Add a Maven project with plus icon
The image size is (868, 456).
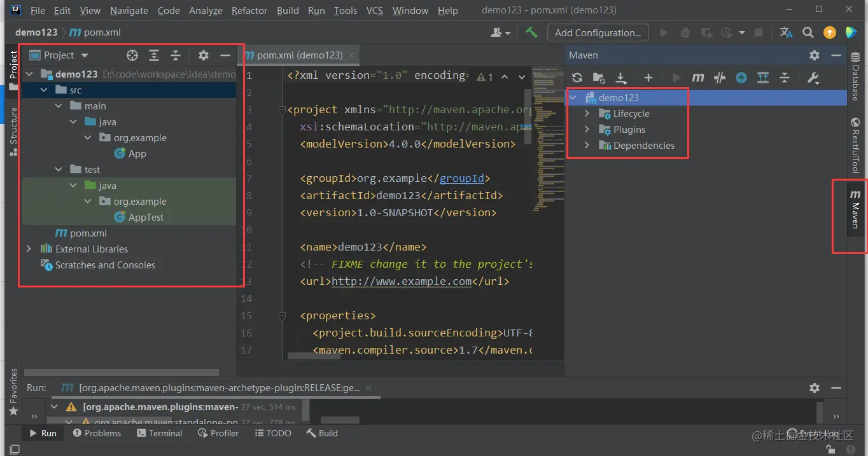point(648,78)
